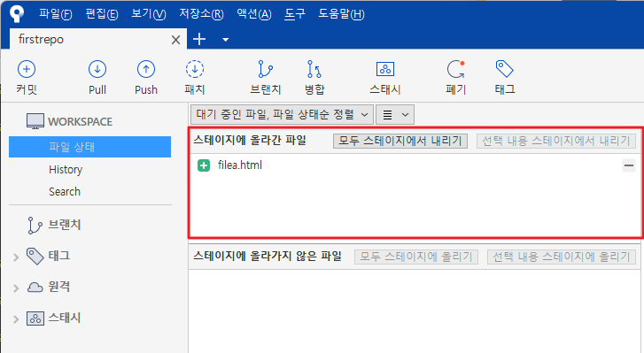The width and height of the screenshot is (644, 353).
Task: Click the 패치 (Fetch) toolbar icon
Action: (195, 69)
